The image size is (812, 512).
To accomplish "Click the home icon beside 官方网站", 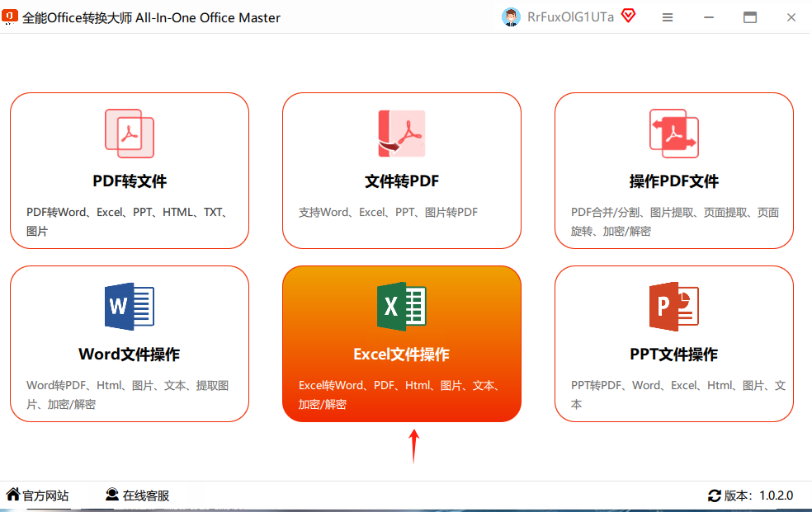I will pyautogui.click(x=13, y=495).
